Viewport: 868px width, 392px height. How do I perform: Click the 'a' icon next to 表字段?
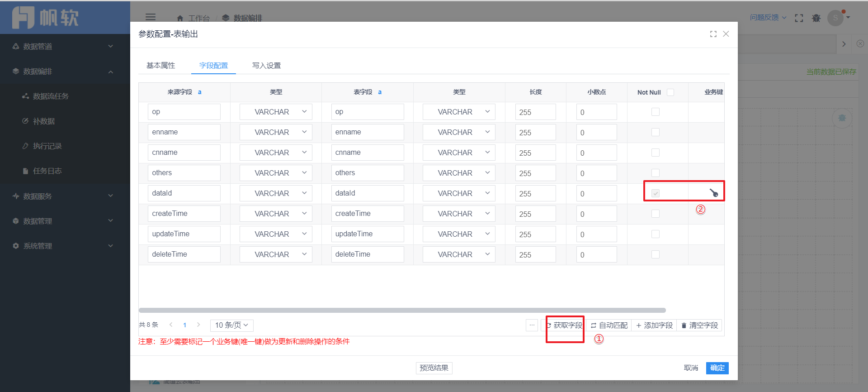tap(380, 92)
